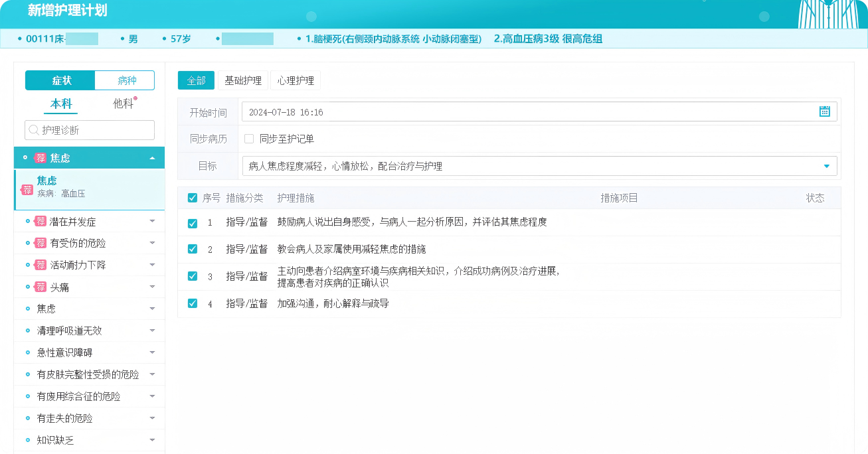The width and height of the screenshot is (868, 454).
Task: Uncheck measure 4 加强沟通 checkbox
Action: 193,303
